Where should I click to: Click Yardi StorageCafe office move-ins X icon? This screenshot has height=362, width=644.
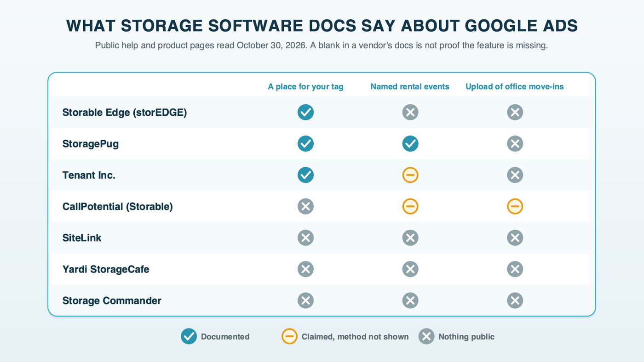tap(515, 269)
